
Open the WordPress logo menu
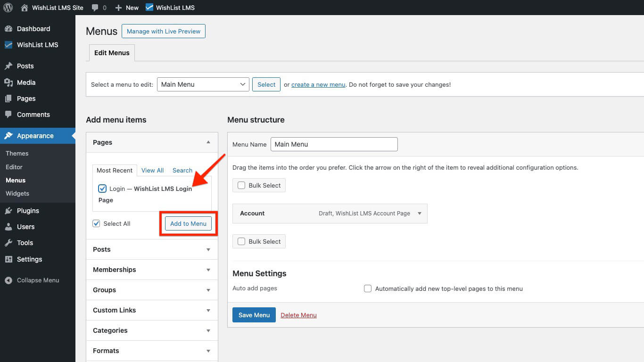coord(8,7)
